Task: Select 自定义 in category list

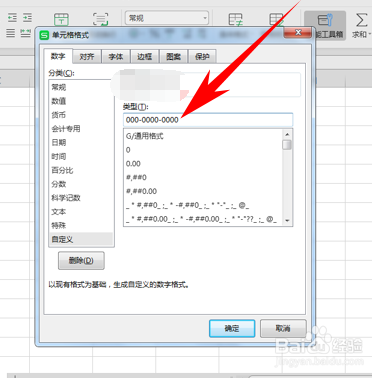Action: (x=81, y=239)
